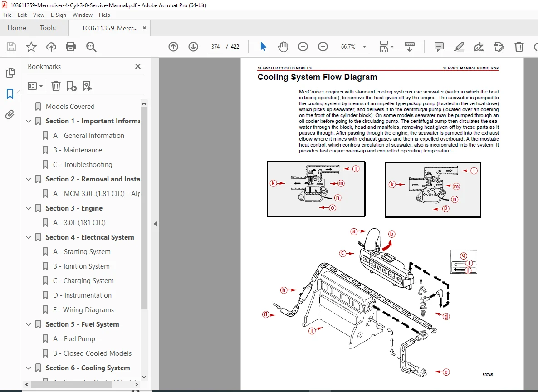Open Page Thumbnails panel

click(10, 73)
